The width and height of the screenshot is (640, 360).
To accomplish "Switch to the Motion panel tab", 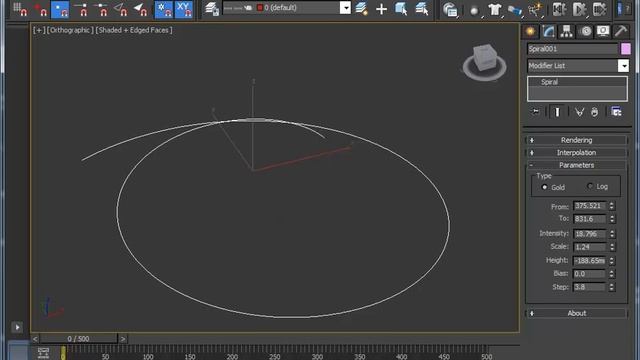I will [x=585, y=31].
